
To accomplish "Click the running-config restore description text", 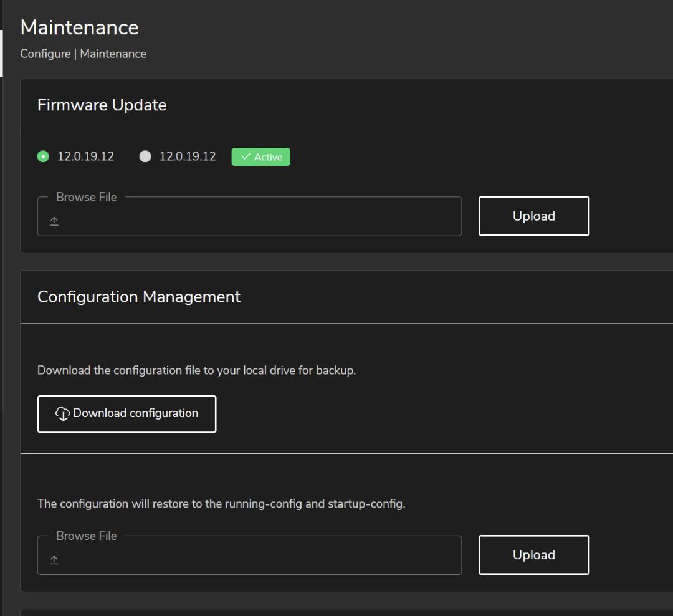I will (x=221, y=503).
